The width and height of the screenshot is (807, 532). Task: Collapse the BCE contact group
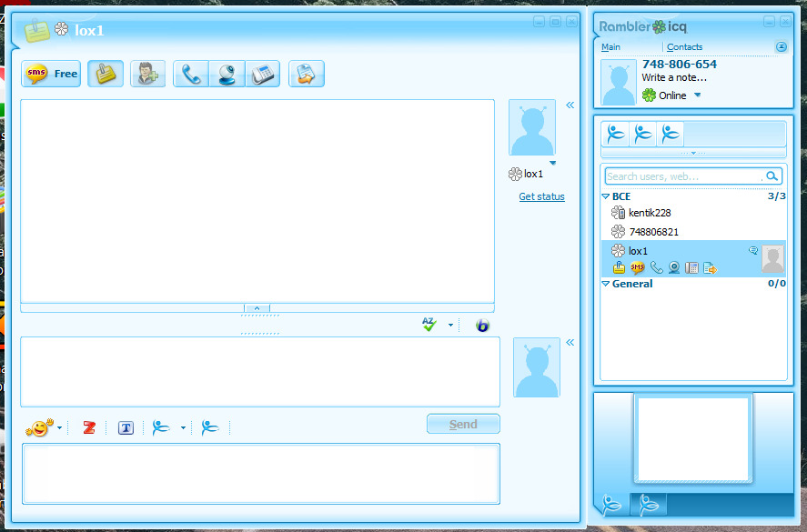[x=606, y=196]
